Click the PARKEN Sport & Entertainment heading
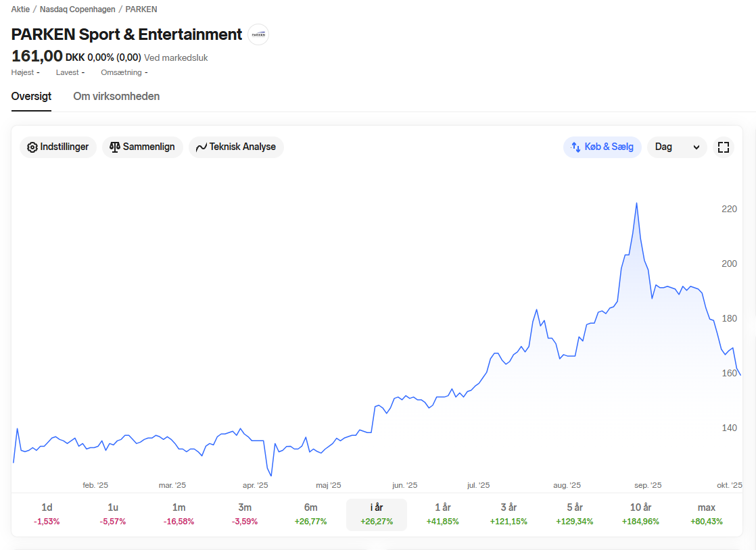 pos(126,34)
